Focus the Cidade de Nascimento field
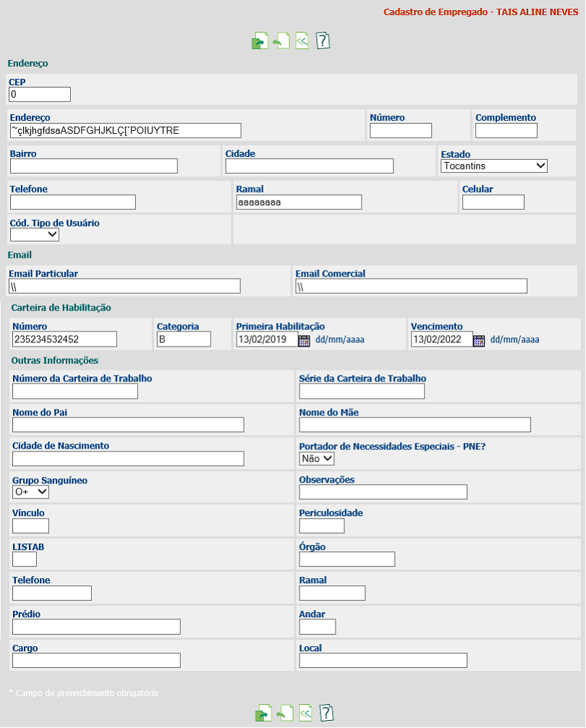Image resolution: width=586 pixels, height=728 pixels. point(128,459)
